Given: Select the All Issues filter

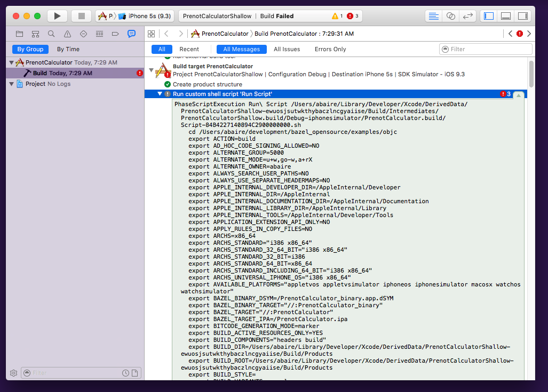Looking at the screenshot, I should pyautogui.click(x=287, y=49).
